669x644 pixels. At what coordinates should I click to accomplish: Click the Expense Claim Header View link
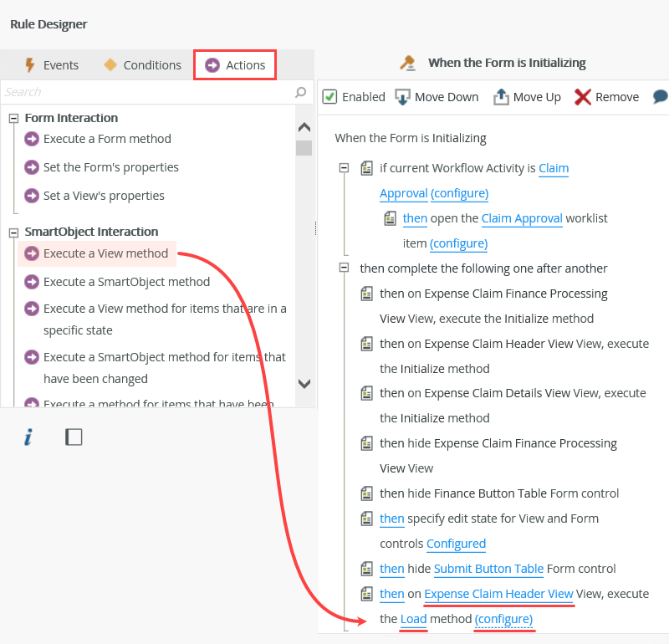[498, 594]
